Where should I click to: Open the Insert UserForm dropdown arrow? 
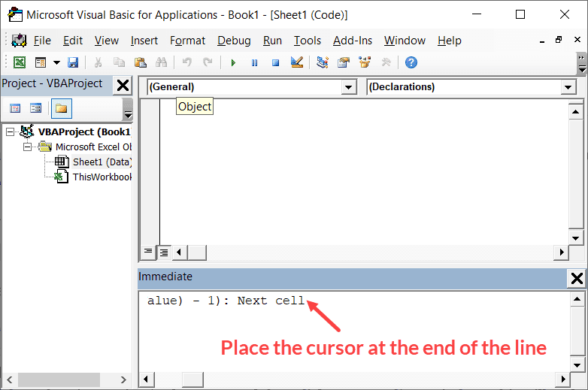(56, 62)
